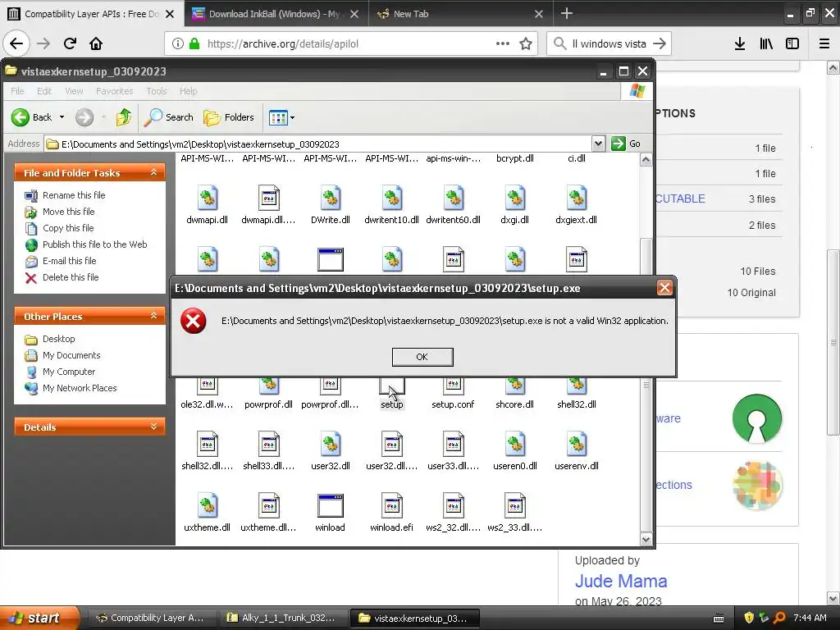
Task: Bookmark this page with star icon
Action: pos(526,43)
